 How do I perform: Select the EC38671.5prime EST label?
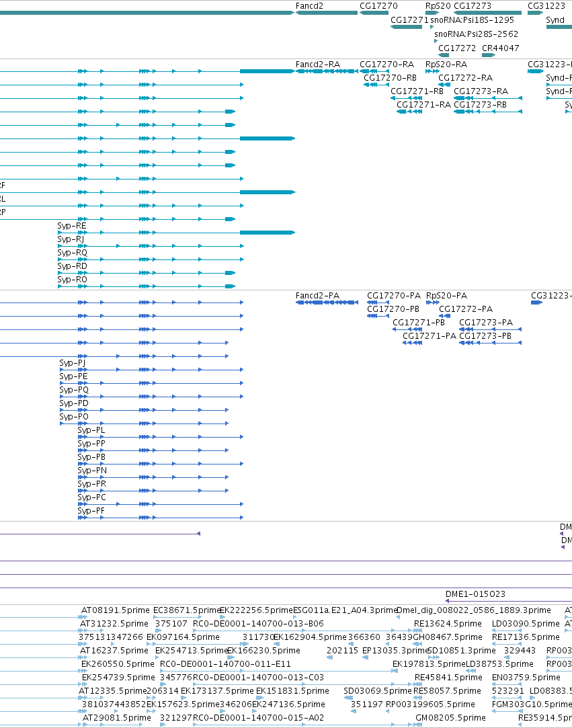point(187,610)
